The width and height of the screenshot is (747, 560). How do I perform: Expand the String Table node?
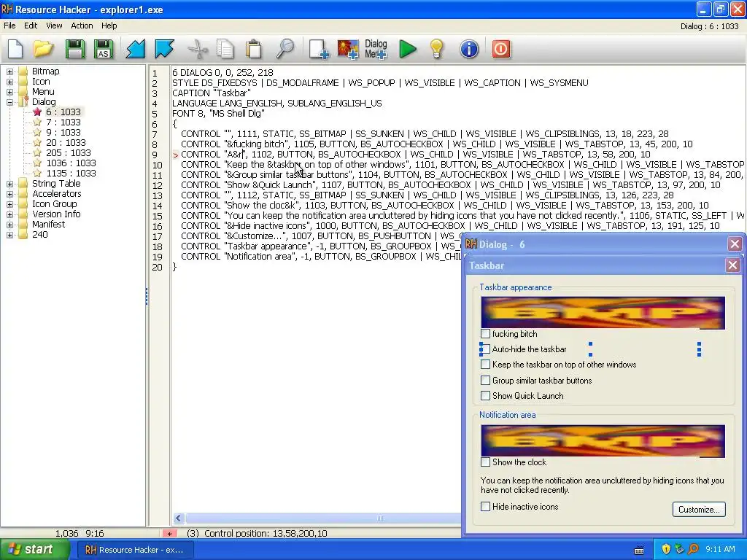(x=9, y=184)
